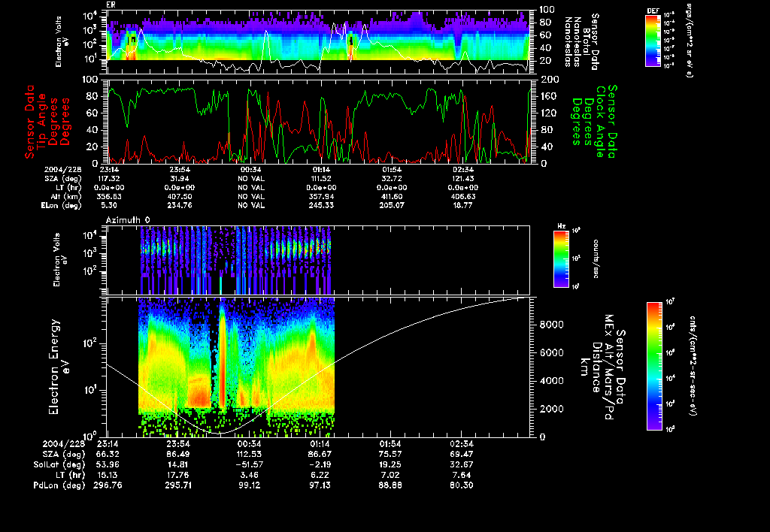Select SZA value 31.94
The image size is (770, 532).
click(180, 179)
